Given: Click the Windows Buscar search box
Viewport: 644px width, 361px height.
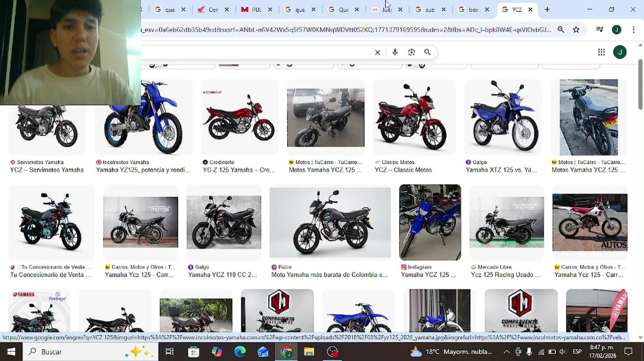Looking at the screenshot, I should 90,351.
